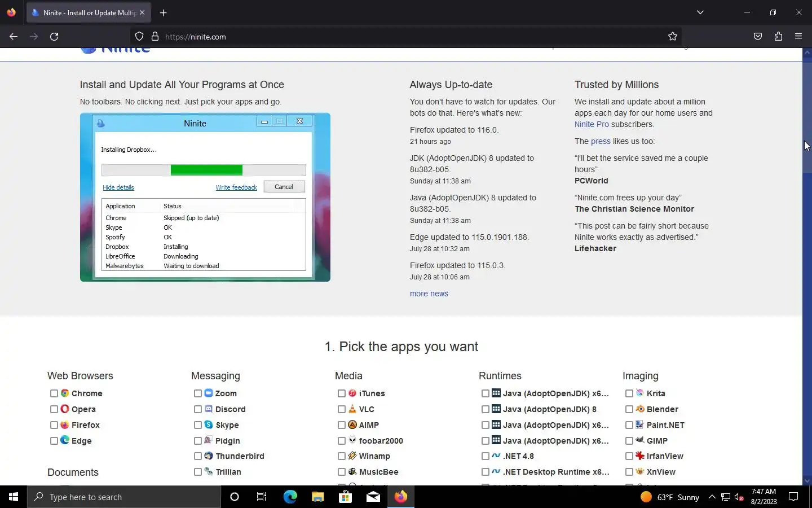Check the Chrome checkbox

(x=54, y=393)
